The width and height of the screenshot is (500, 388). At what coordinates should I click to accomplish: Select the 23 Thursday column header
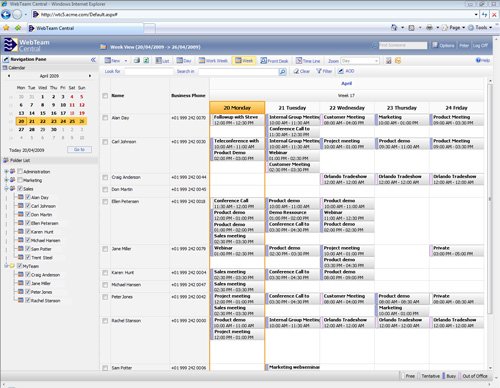(x=402, y=108)
